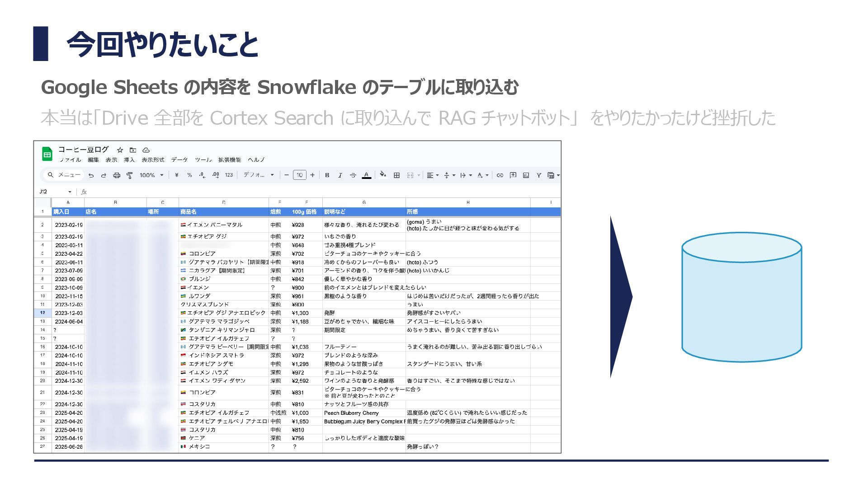Click the insert chart icon
The image size is (868, 488).
526,175
